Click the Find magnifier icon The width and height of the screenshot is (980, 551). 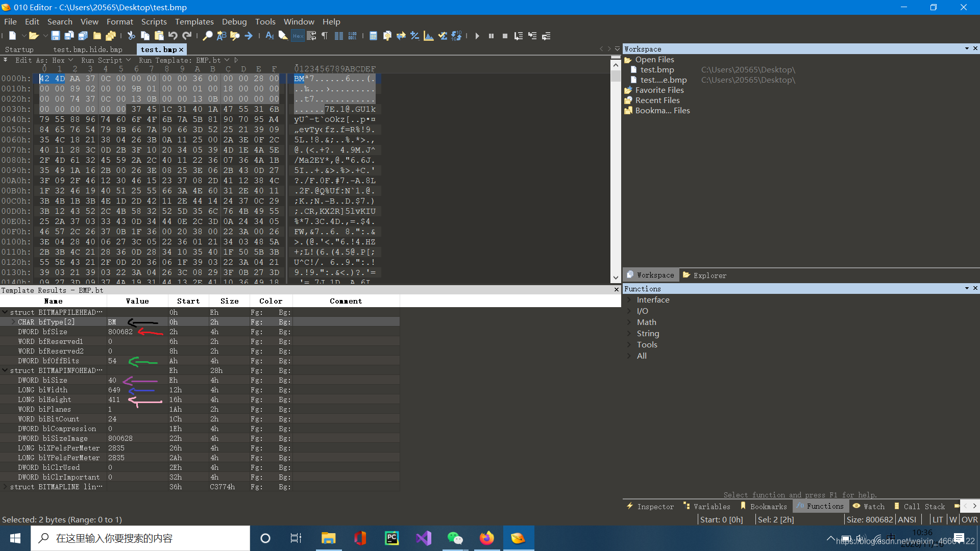point(207,36)
